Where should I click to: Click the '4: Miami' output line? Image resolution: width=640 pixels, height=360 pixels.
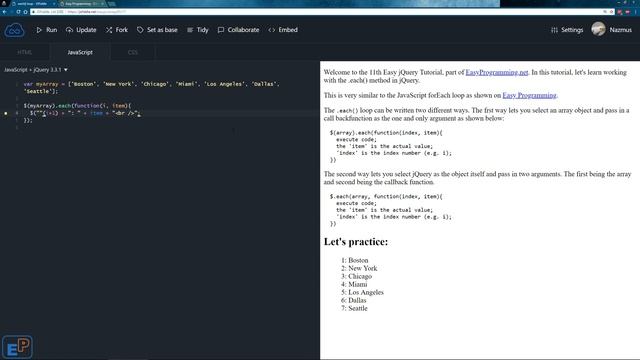tap(354, 284)
